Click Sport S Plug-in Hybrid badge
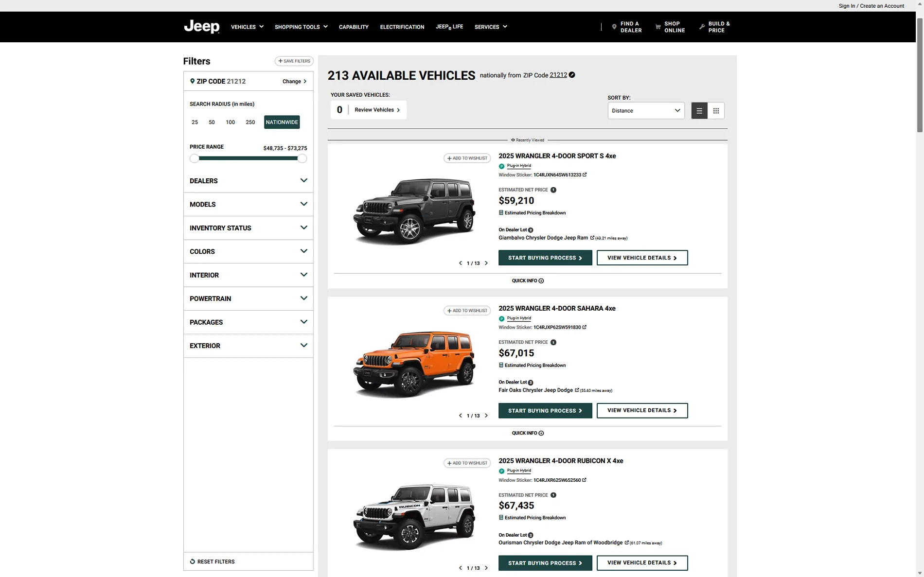Viewport: 924px width, 577px height. tap(515, 166)
